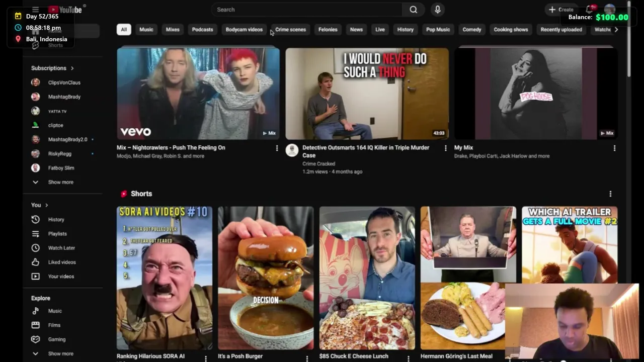This screenshot has height=362, width=644.
Task: Open options for Nightcrawlers mix
Action: (x=277, y=148)
